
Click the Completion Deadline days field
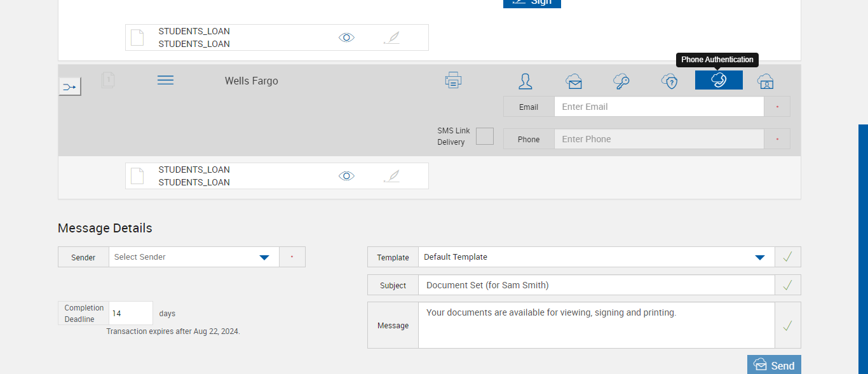(x=130, y=313)
